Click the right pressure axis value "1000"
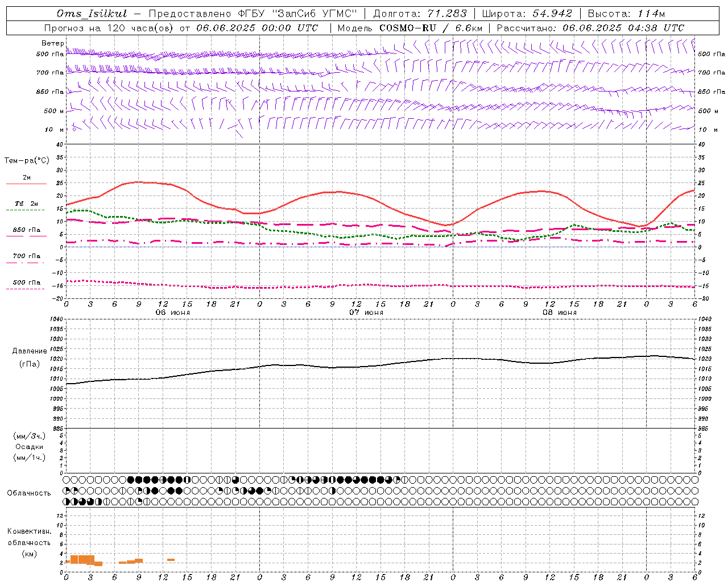Viewport: 728px width, 582px height. click(x=704, y=399)
